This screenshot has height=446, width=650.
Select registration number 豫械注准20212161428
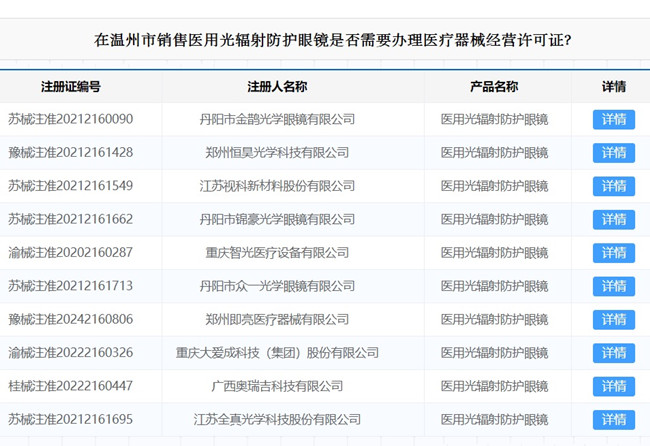coord(70,153)
